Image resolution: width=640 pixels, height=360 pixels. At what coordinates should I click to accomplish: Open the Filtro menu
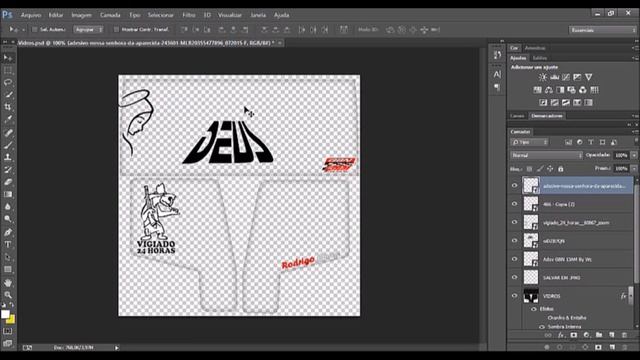(189, 15)
